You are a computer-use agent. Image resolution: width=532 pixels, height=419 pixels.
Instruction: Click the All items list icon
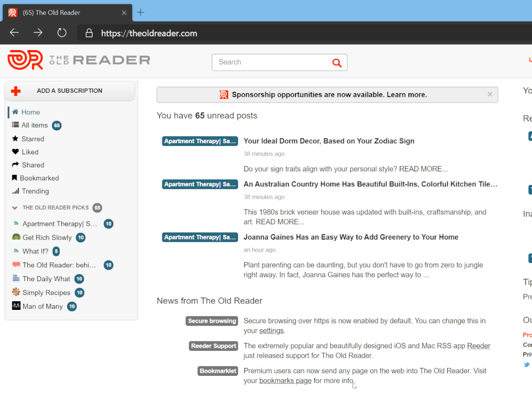pos(15,125)
